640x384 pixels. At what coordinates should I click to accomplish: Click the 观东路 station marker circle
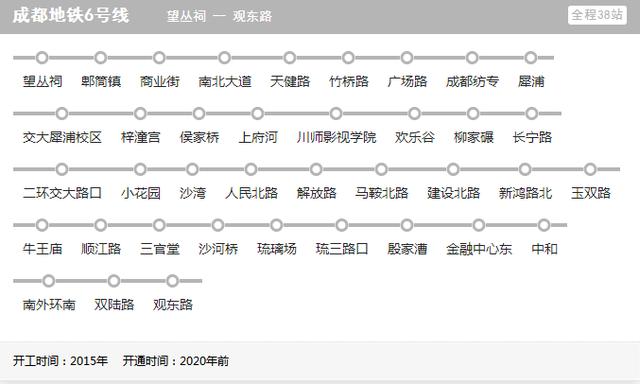(x=173, y=281)
